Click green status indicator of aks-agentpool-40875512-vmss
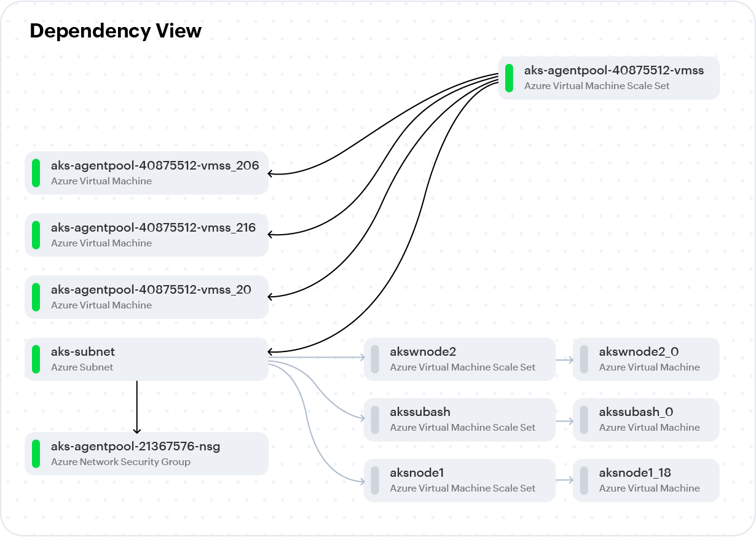756x537 pixels. (509, 78)
